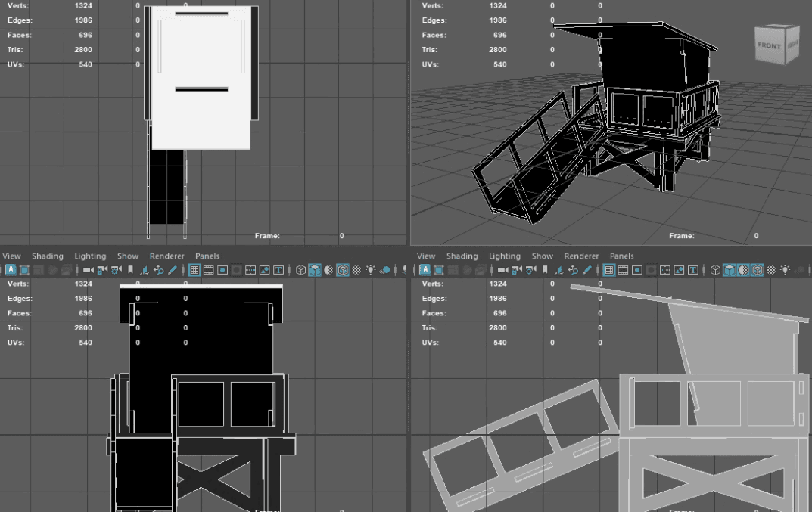This screenshot has width=812, height=512.
Task: Open the Shading menu in bottom-left panel
Action: click(48, 256)
